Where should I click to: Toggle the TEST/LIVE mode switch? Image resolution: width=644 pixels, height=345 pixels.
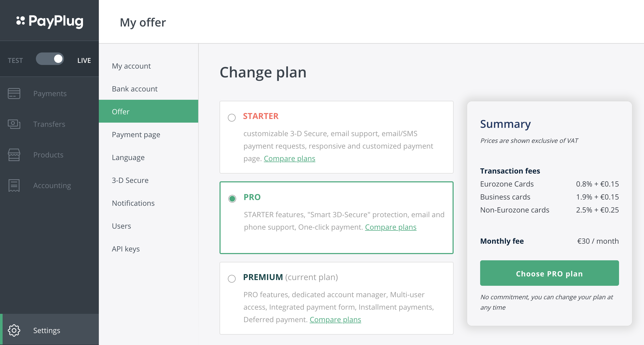[x=50, y=59]
